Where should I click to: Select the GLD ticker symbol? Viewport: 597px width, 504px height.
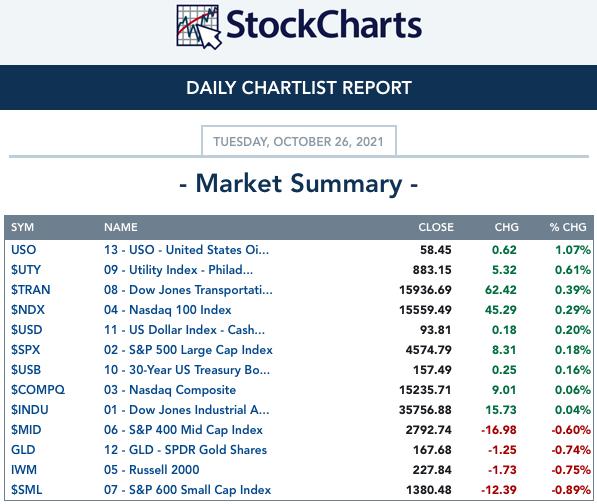coord(23,450)
